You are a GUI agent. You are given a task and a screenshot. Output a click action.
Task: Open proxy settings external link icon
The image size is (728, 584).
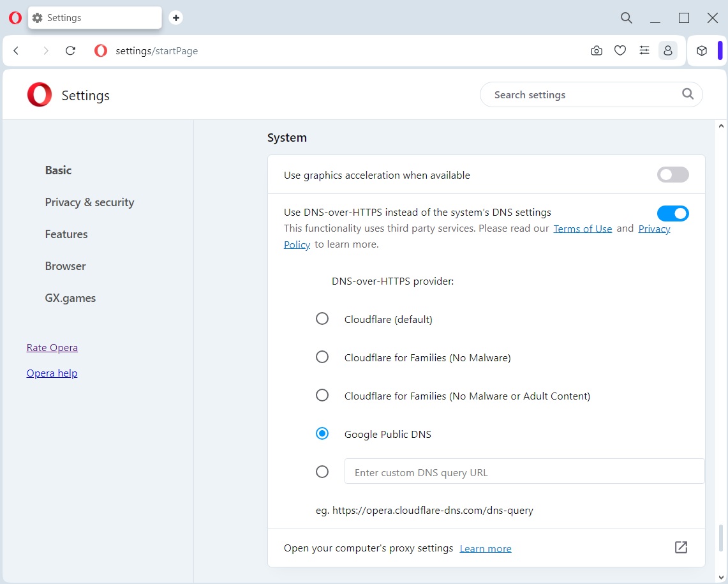[x=681, y=547]
